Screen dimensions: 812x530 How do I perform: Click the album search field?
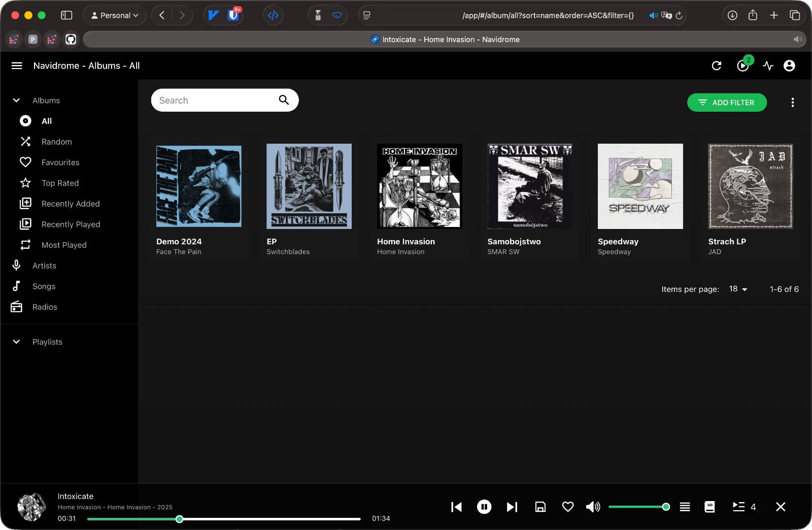pyautogui.click(x=216, y=101)
